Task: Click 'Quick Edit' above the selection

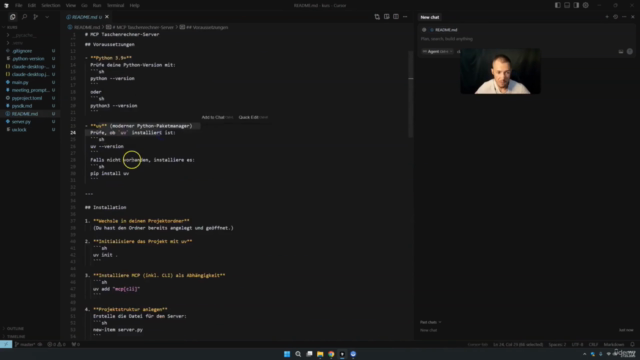Action: (253, 117)
